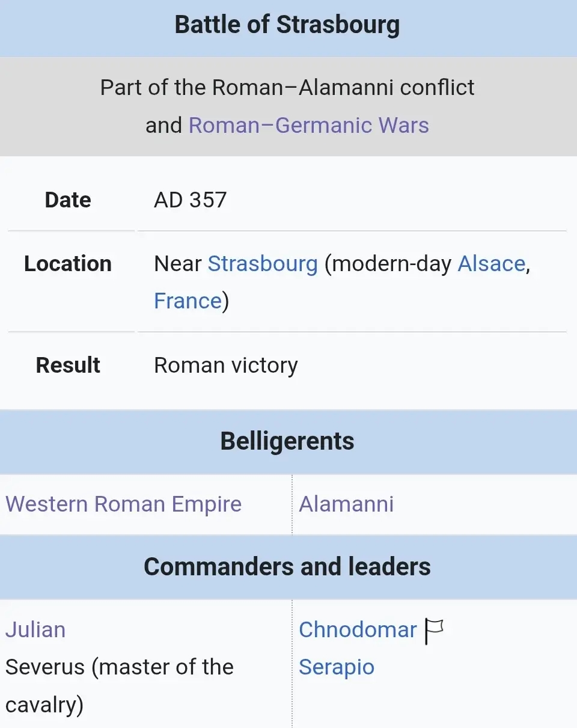Image resolution: width=577 pixels, height=728 pixels.
Task: Click the Commanders and leaders header
Action: [287, 567]
